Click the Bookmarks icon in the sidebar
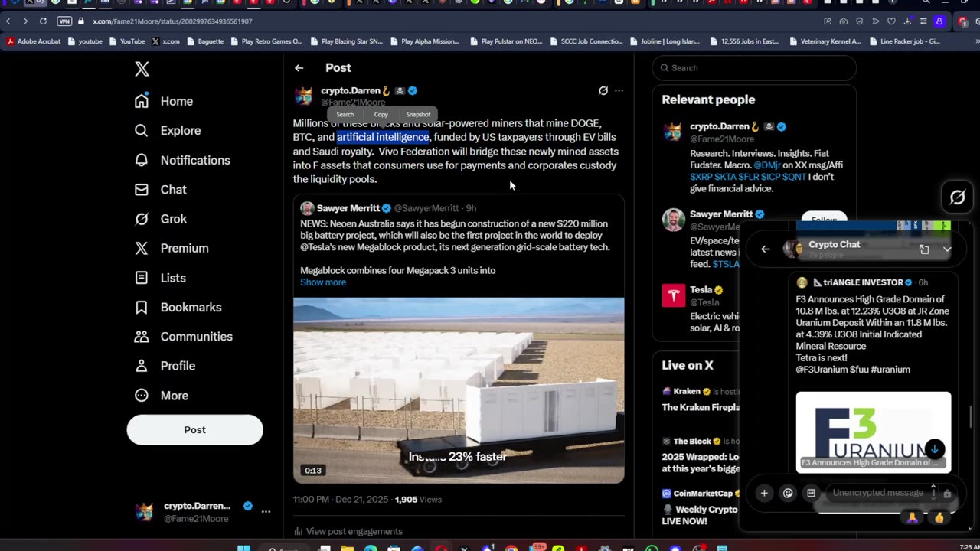This screenshot has width=980, height=551. click(x=142, y=307)
